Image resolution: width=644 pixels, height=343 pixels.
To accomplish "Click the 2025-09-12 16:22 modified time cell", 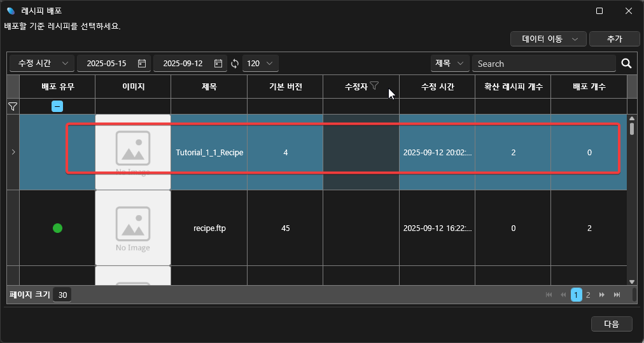I will point(437,228).
